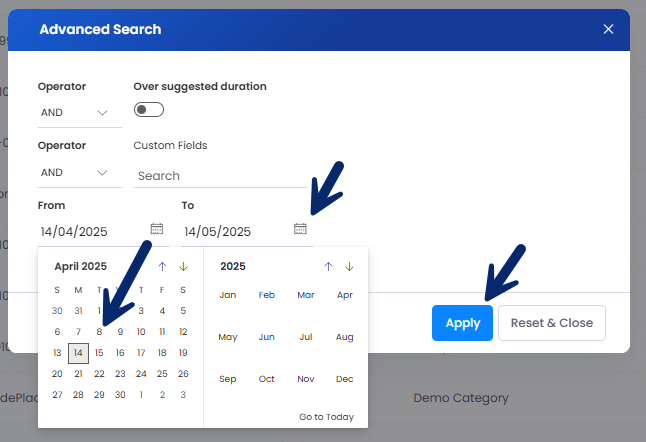
Task: Click previous year up arrow beside 2025
Action: pos(328,266)
